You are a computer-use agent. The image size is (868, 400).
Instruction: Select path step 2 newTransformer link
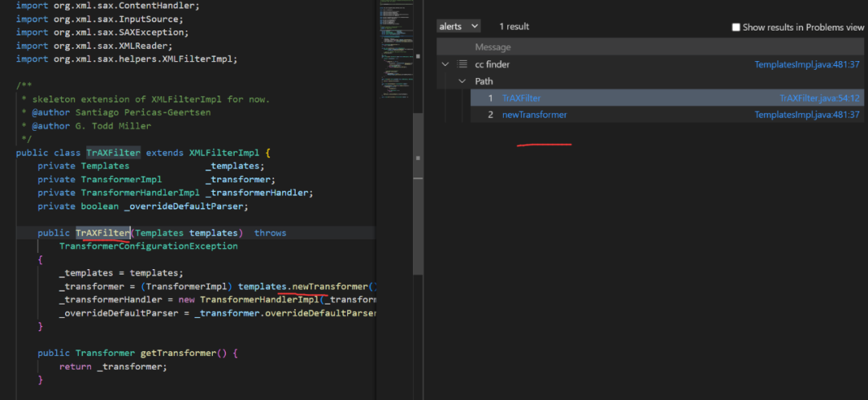pyautogui.click(x=534, y=115)
